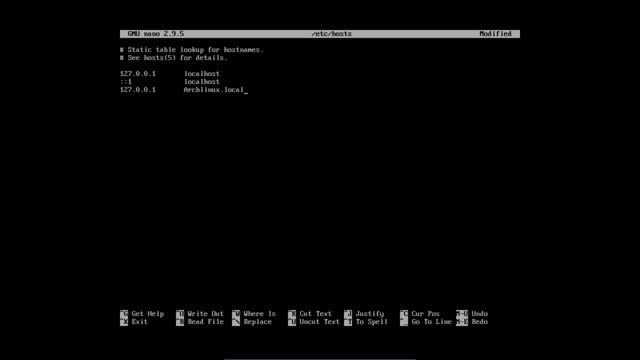The height and width of the screenshot is (360, 640).
Task: Click the 'See hosts(5) for details' comment
Action: pos(174,58)
